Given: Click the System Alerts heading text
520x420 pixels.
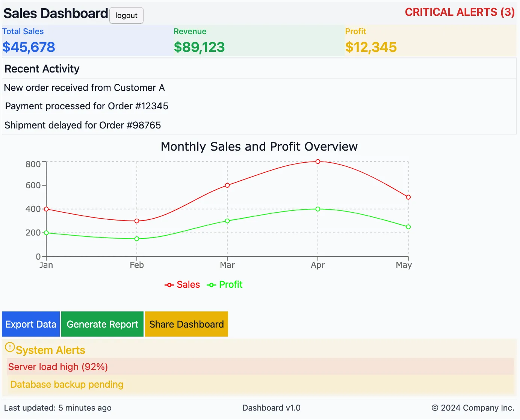Looking at the screenshot, I should click(x=50, y=350).
